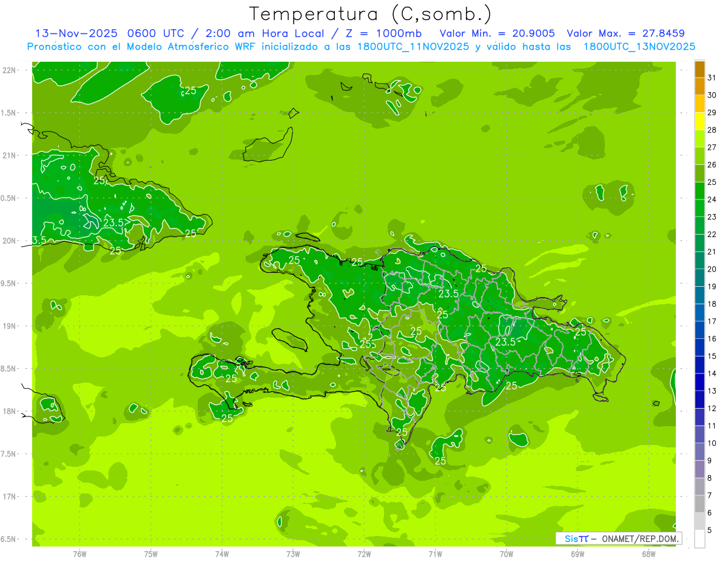Viewport: 728px width, 562px height.
Task: Click the teal legend swatch between 19 and 20
Action: click(x=699, y=278)
